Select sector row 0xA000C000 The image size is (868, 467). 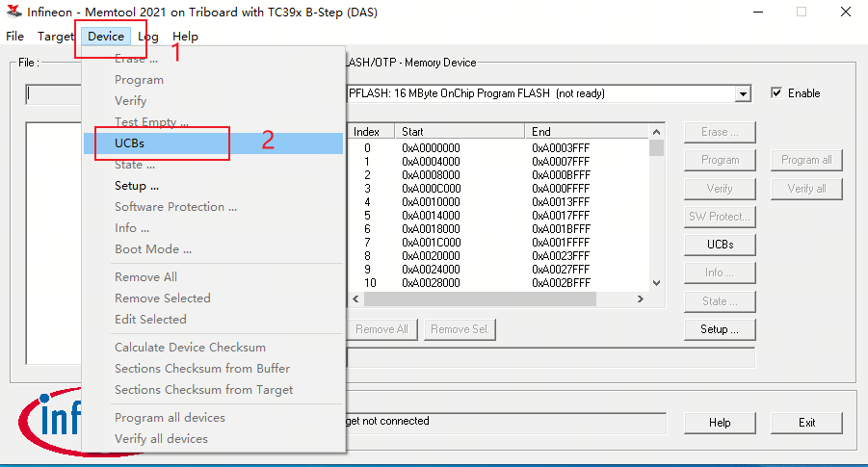[498, 189]
